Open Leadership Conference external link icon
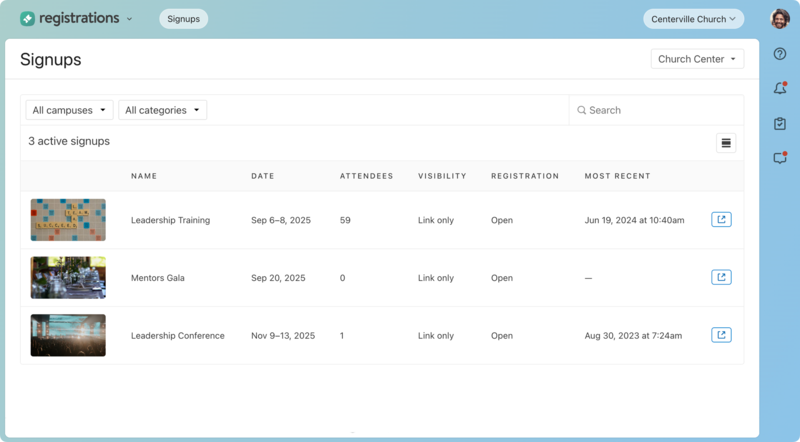This screenshot has height=442, width=800. click(x=721, y=335)
